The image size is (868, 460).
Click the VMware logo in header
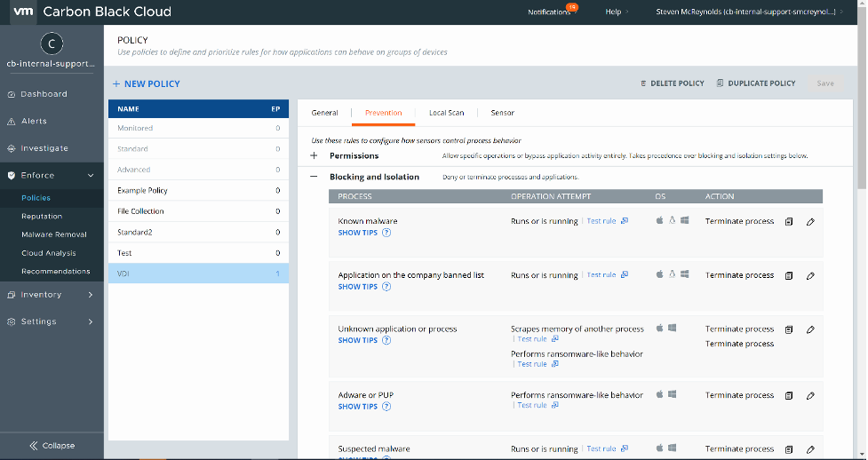pyautogui.click(x=23, y=12)
